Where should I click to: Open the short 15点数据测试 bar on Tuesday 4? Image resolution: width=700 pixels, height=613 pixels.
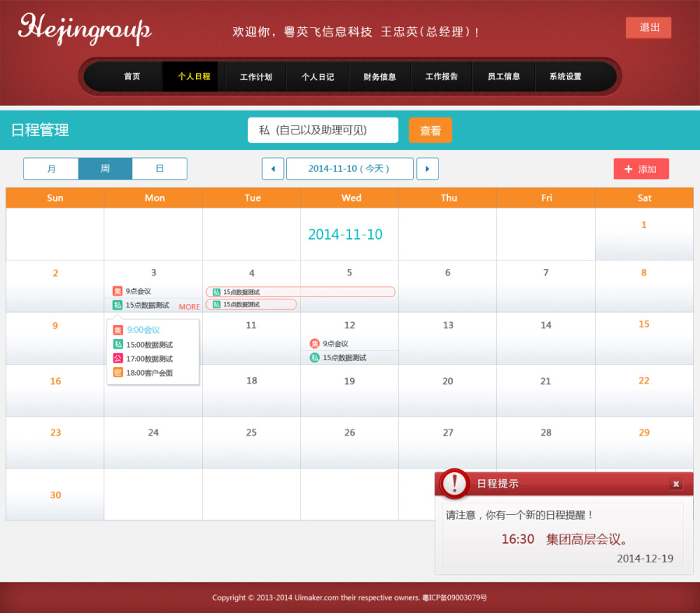[251, 304]
